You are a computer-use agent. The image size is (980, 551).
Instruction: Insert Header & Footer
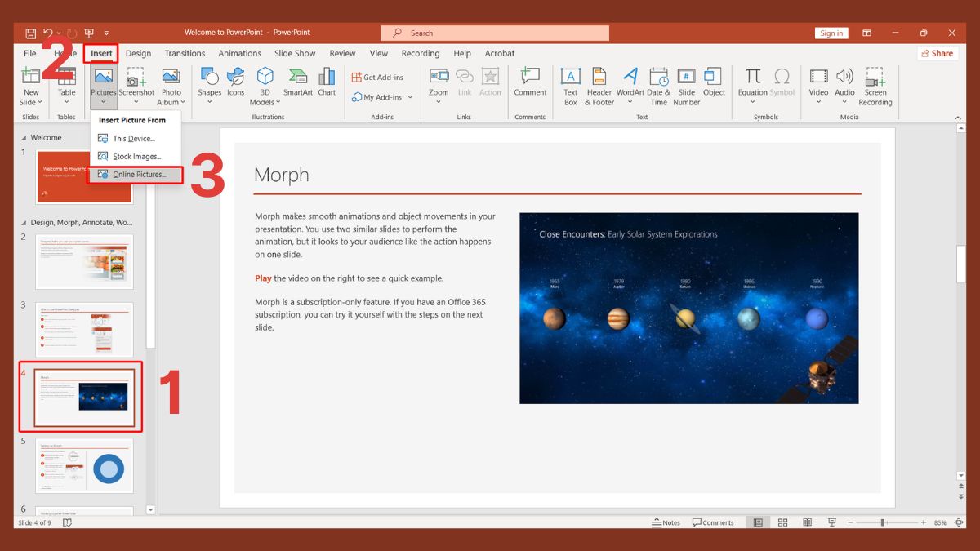pyautogui.click(x=599, y=86)
